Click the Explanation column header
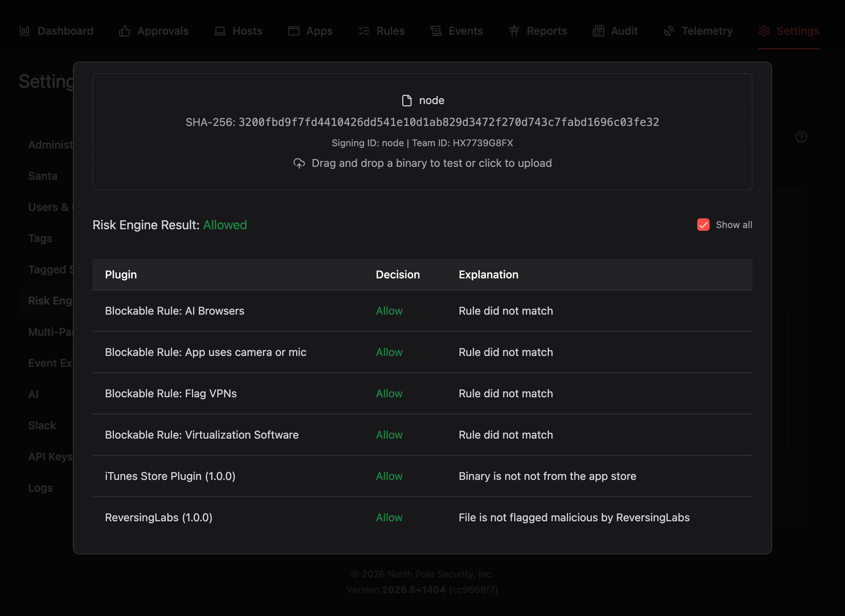This screenshot has width=845, height=616. coord(488,274)
